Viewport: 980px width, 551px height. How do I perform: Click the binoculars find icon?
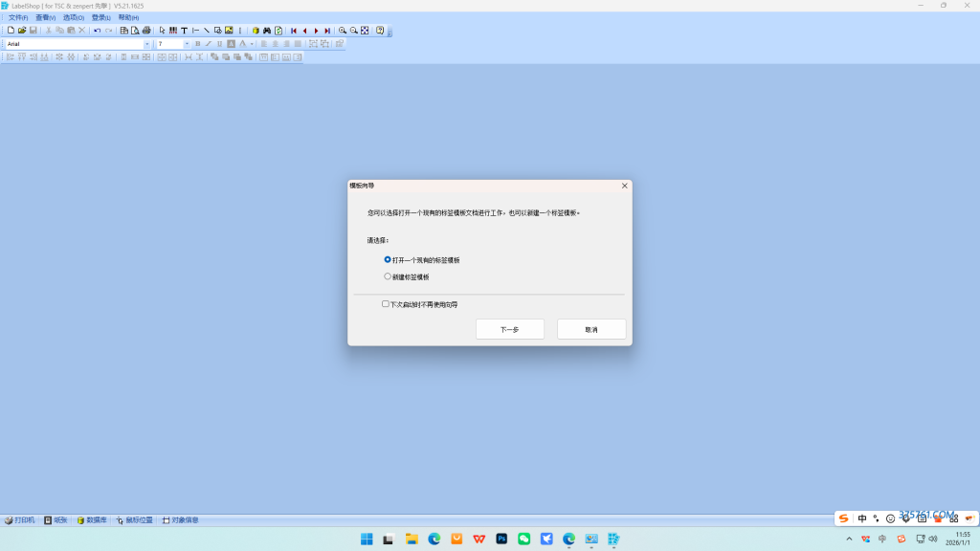[x=267, y=31]
